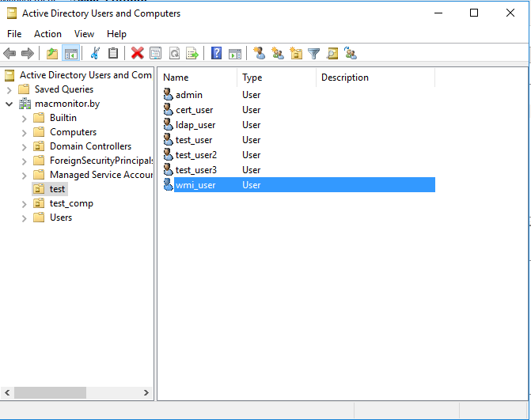Viewport: 531px width, 420px height.
Task: Expand the Users container node
Action: tap(25, 218)
